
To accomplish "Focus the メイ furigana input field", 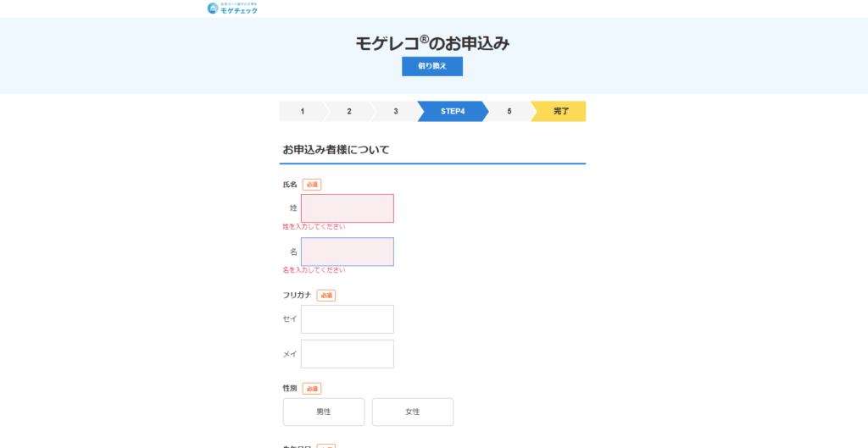I will click(x=347, y=354).
